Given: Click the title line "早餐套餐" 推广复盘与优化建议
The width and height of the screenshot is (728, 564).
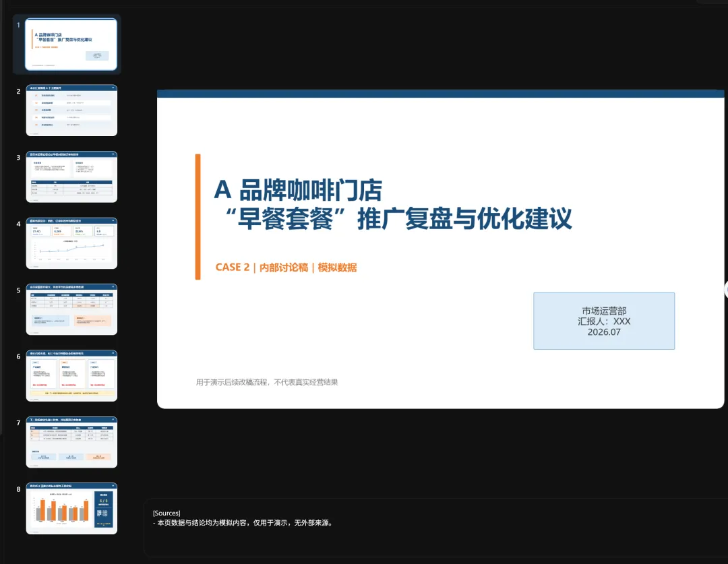Looking at the screenshot, I should pyautogui.click(x=398, y=219).
